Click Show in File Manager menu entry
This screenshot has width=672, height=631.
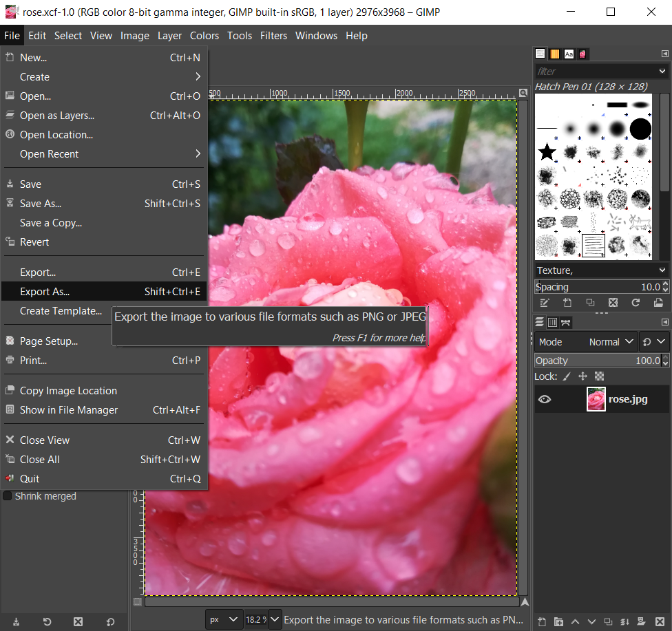(69, 410)
